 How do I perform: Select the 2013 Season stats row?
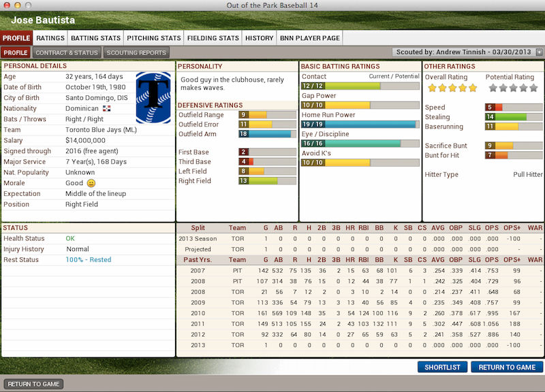(x=360, y=238)
